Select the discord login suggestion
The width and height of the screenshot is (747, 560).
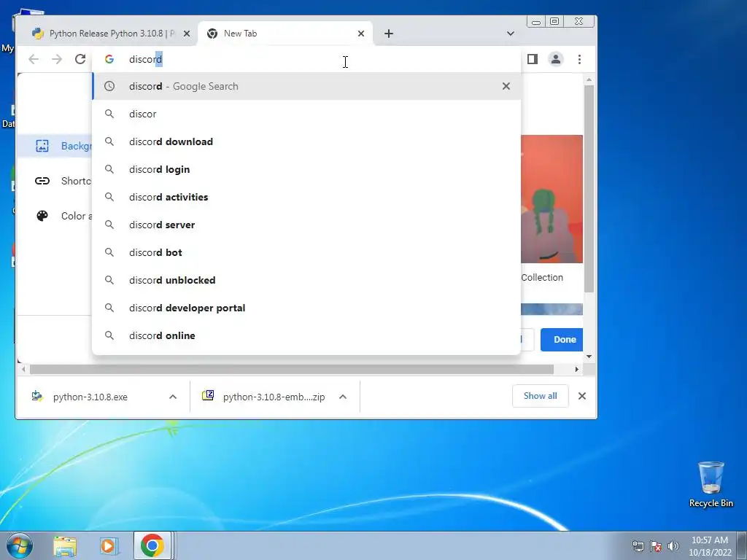[x=306, y=169]
